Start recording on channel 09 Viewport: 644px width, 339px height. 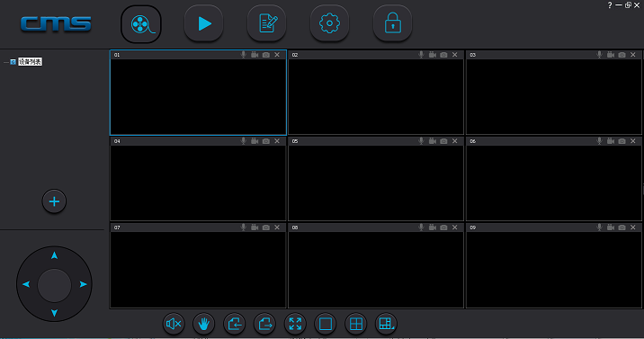tap(611, 227)
